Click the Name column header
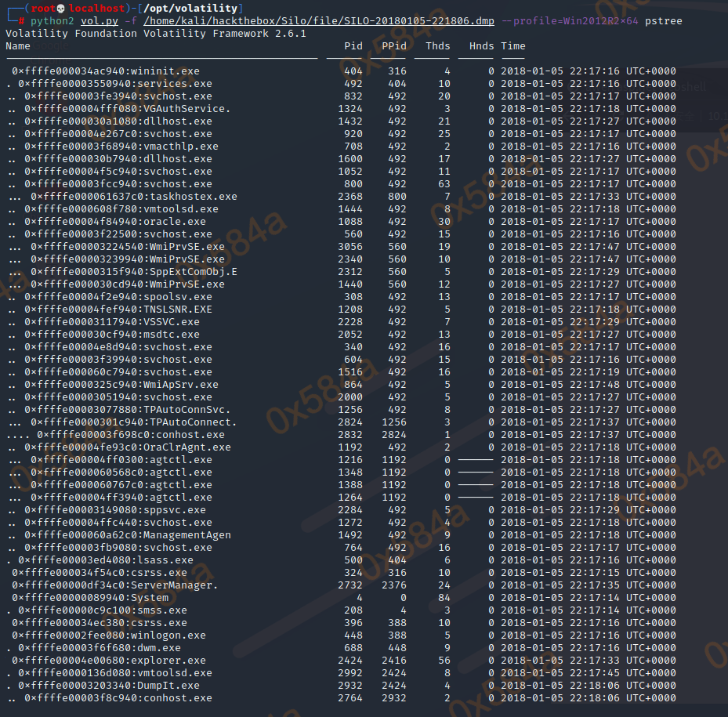 point(18,46)
